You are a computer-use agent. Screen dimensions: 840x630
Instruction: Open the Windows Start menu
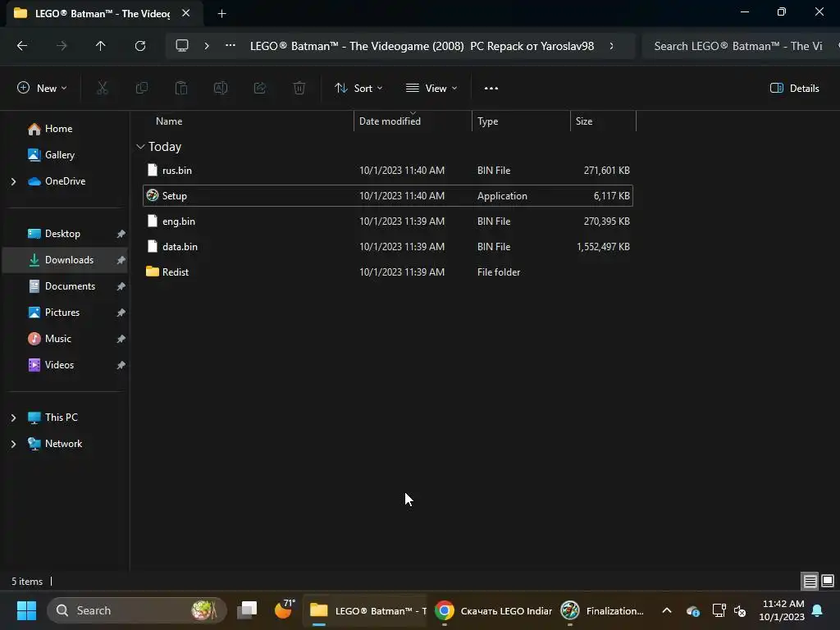tap(26, 610)
